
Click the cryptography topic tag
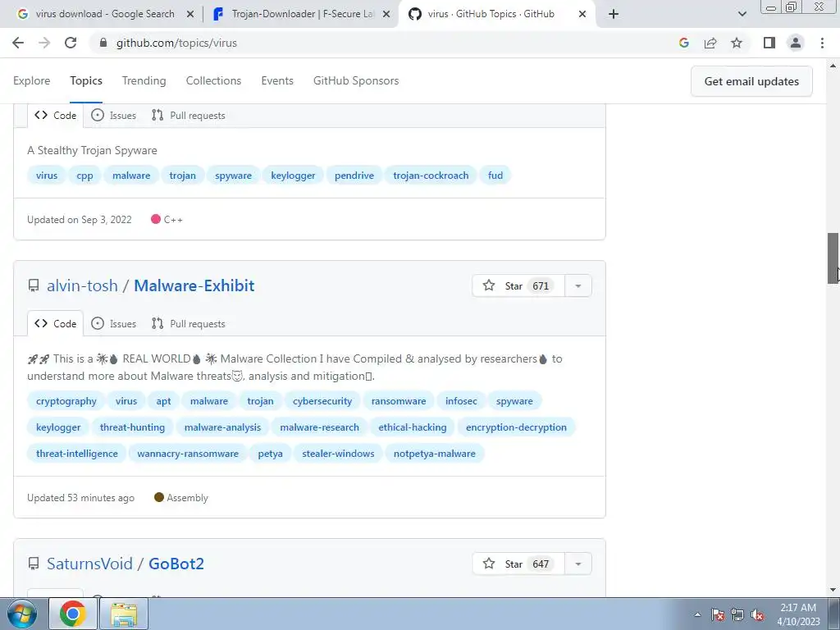[66, 400]
